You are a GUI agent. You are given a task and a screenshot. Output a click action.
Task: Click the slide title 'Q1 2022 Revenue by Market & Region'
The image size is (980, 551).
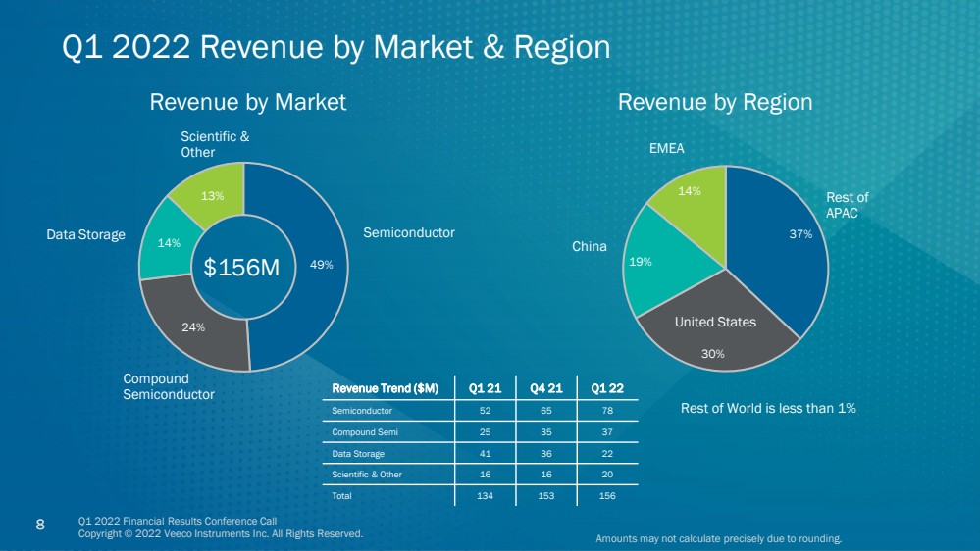coord(336,47)
